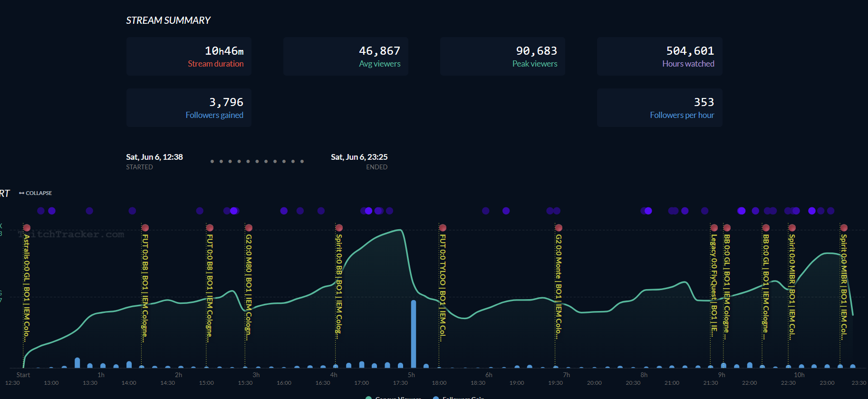Screen dimensions: 868x399
Task: Click the "20:00" clock time on the axis
Action: point(594,383)
